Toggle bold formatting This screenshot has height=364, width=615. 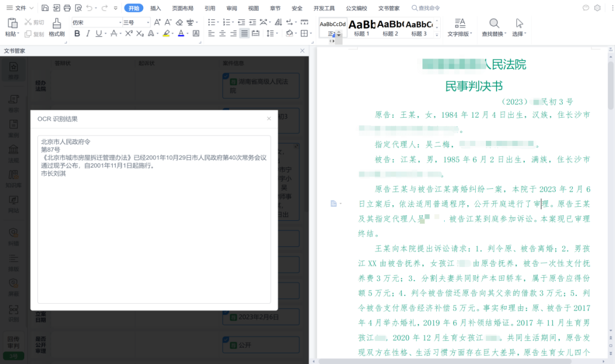[77, 34]
